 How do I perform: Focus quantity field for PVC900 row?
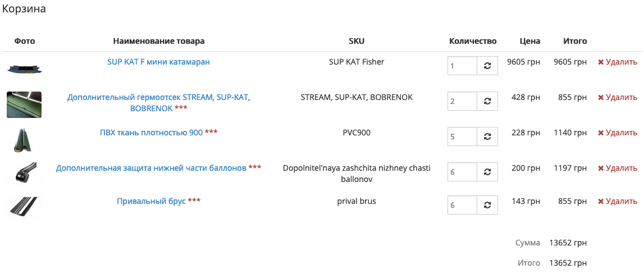[x=462, y=136]
